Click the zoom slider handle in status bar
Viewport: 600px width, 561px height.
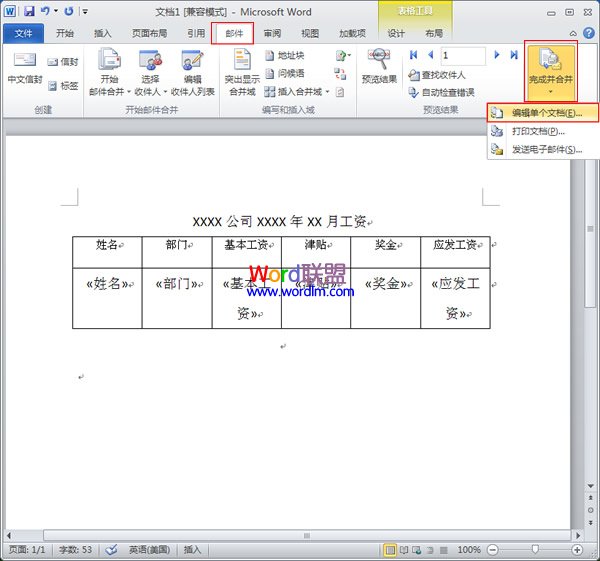[x=537, y=550]
